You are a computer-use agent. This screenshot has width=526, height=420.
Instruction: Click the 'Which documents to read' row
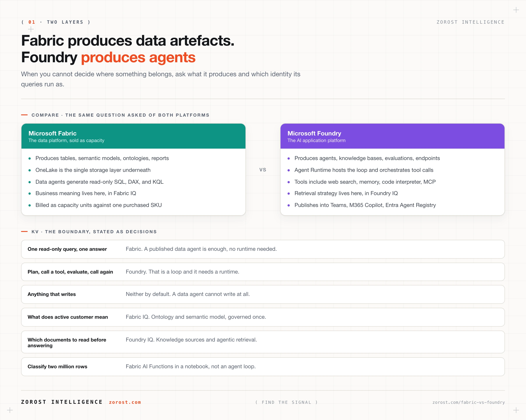(263, 342)
